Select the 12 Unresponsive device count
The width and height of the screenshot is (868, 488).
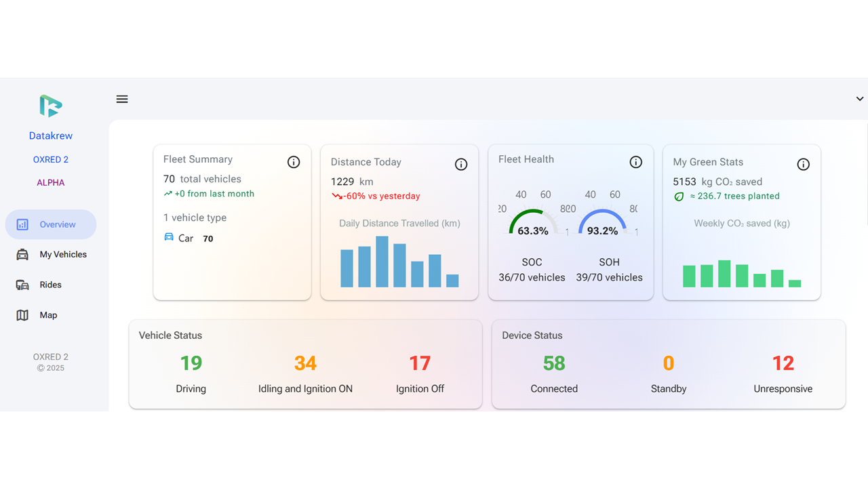(x=783, y=363)
